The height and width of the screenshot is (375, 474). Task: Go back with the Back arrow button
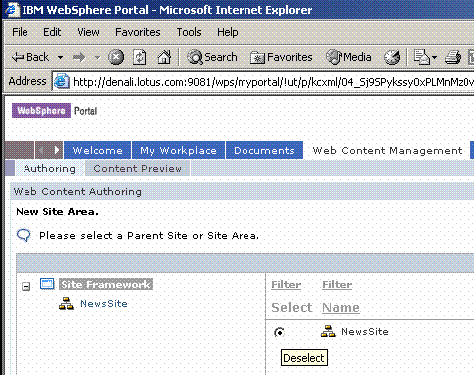click(x=30, y=57)
